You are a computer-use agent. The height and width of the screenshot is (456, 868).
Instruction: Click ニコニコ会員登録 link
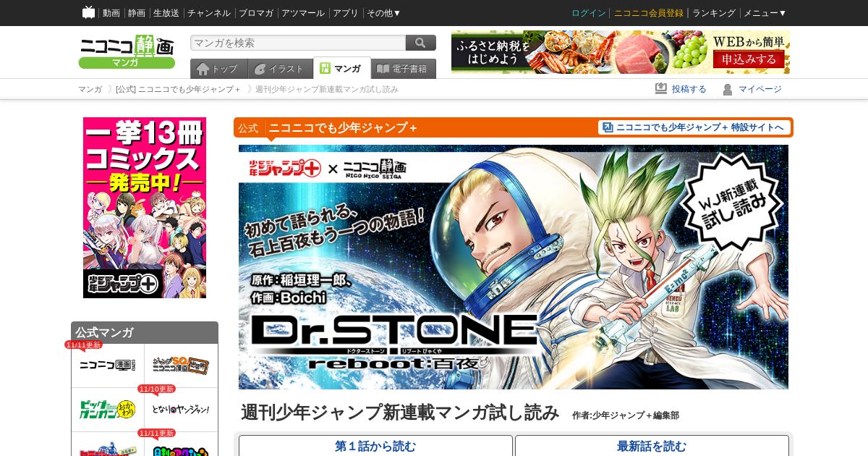click(x=649, y=13)
